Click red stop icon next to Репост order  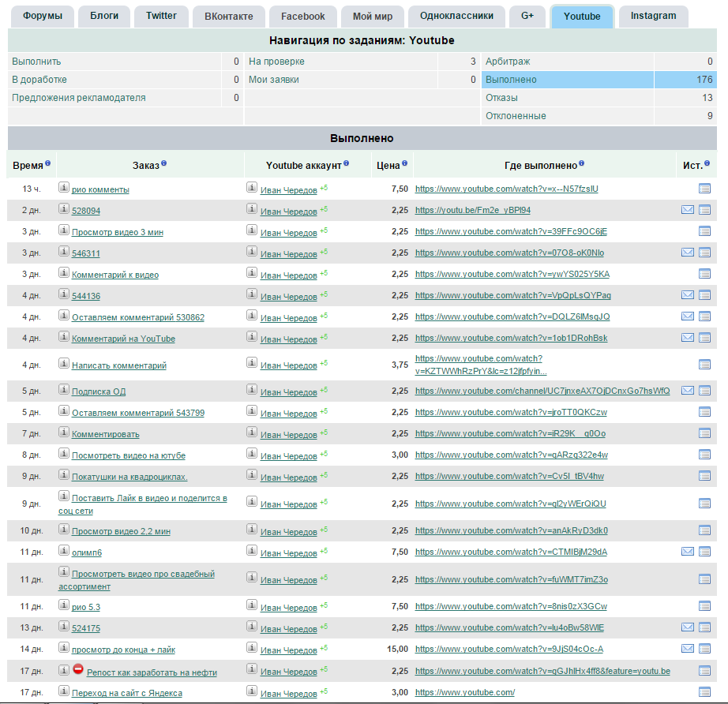[78, 669]
